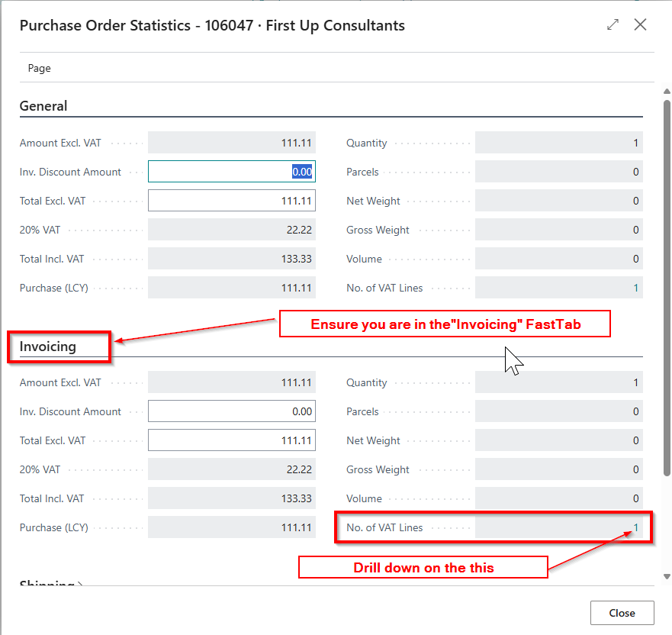The width and height of the screenshot is (672, 635).
Task: Drill down on General No. of VAT Lines
Action: 635,288
